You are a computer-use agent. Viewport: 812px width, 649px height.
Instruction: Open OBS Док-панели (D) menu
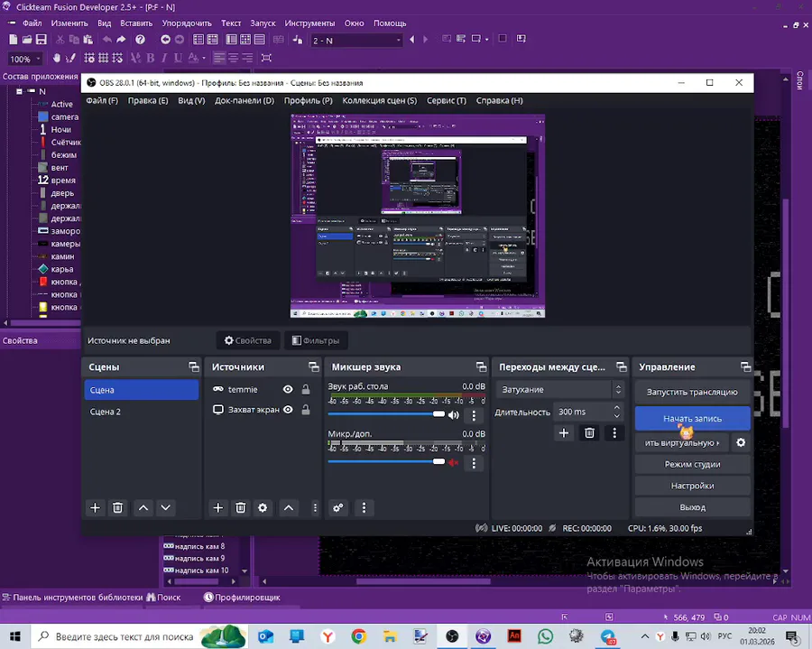(245, 100)
